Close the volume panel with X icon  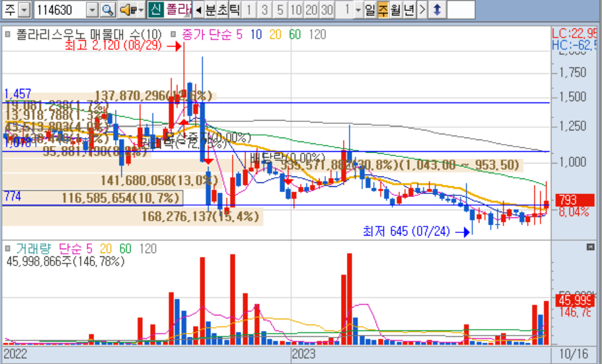(591, 247)
